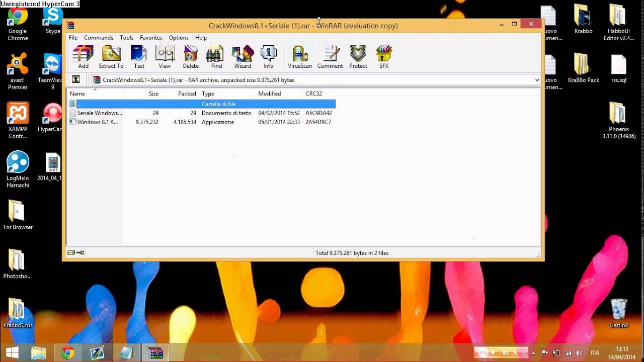Open the avast! Premier desktop icon
The width and height of the screenshot is (644, 362).
coord(18,72)
